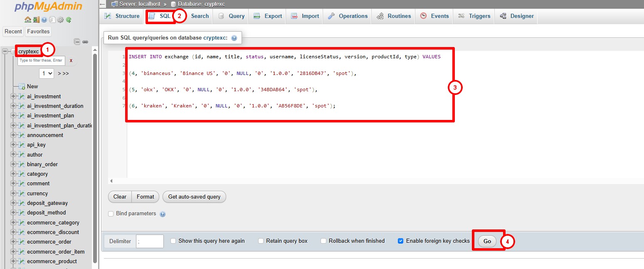This screenshot has width=644, height=269.
Task: Click the table icon beside author
Action: 22,154
